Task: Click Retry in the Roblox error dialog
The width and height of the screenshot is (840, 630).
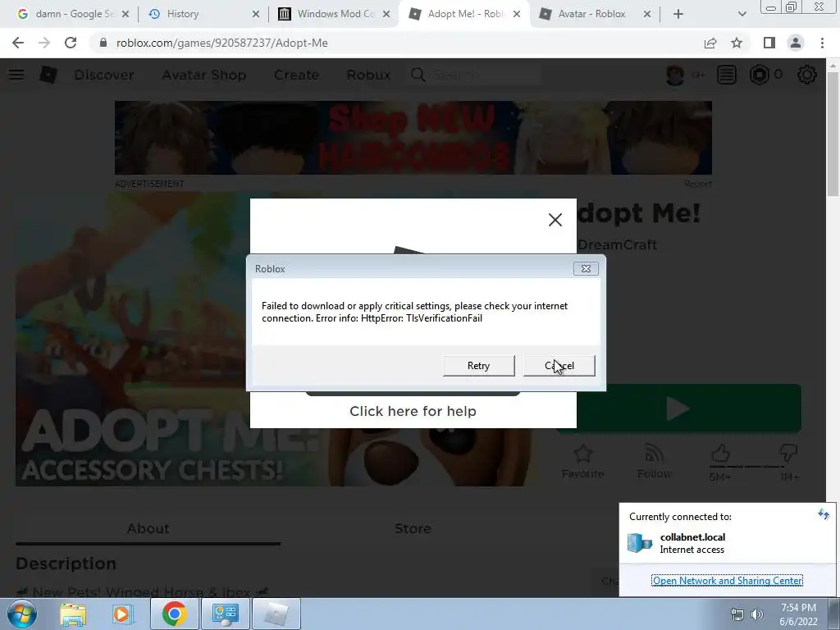Action: tap(478, 365)
